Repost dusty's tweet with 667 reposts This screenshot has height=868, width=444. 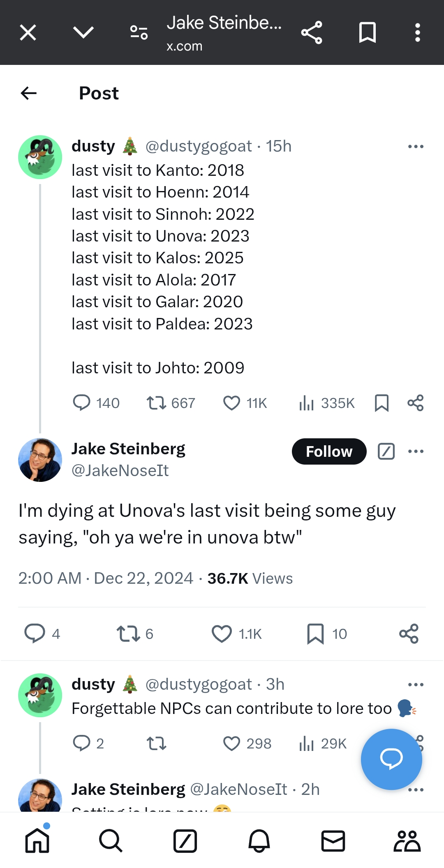click(x=157, y=403)
